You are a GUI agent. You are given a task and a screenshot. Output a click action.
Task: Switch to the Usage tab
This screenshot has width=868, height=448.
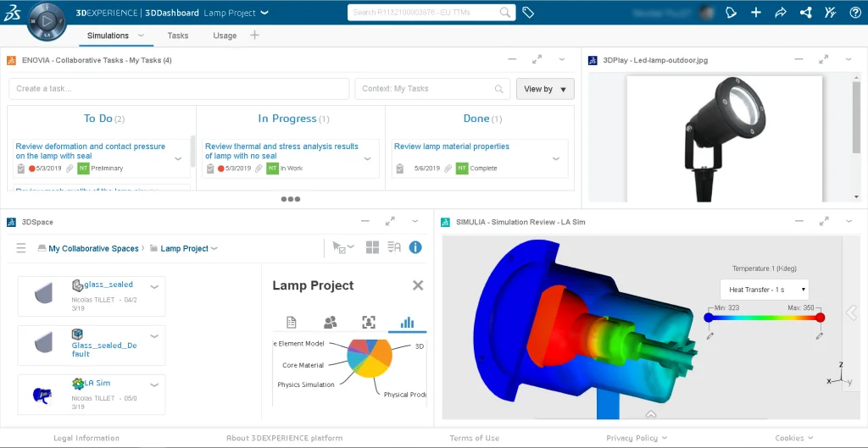coord(225,36)
